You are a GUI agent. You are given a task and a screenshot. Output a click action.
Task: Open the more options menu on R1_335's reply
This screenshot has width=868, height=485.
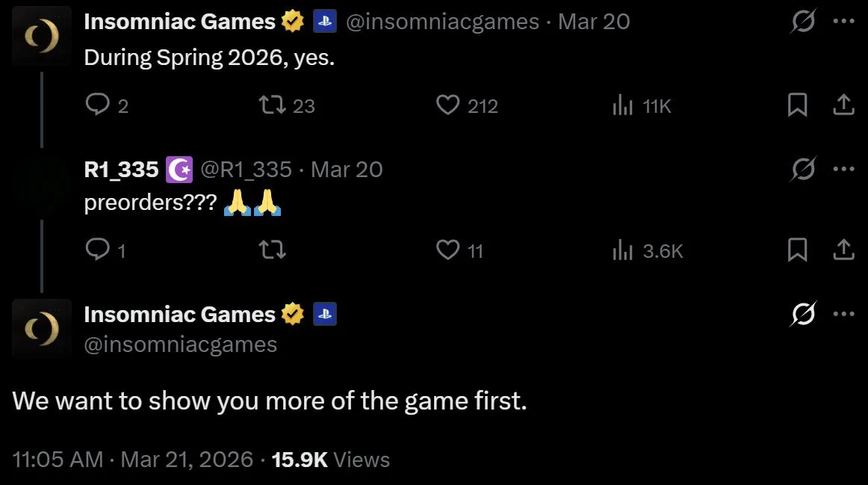pos(843,169)
